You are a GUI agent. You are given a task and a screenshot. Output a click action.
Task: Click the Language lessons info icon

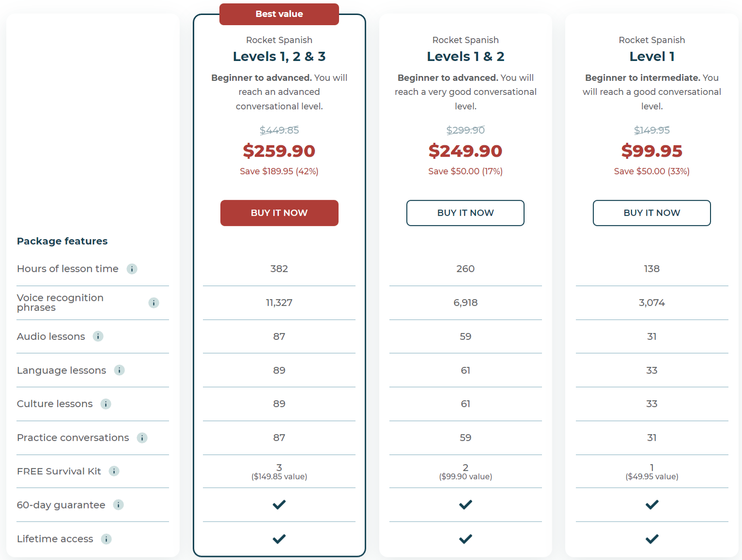pyautogui.click(x=119, y=370)
